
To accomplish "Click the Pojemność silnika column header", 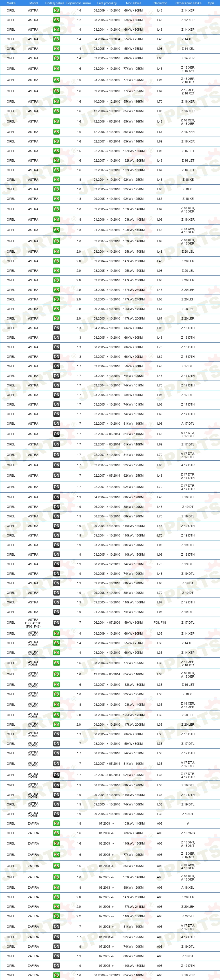I will [78, 3].
